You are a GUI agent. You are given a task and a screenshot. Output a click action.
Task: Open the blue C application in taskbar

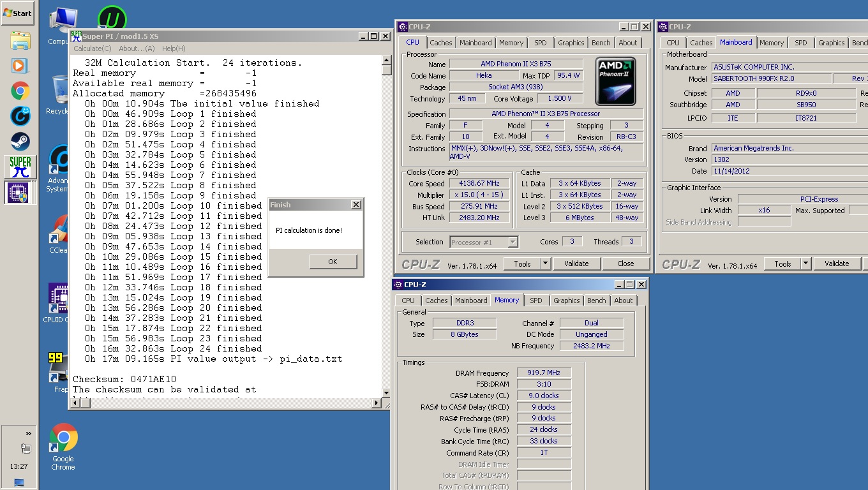[20, 115]
